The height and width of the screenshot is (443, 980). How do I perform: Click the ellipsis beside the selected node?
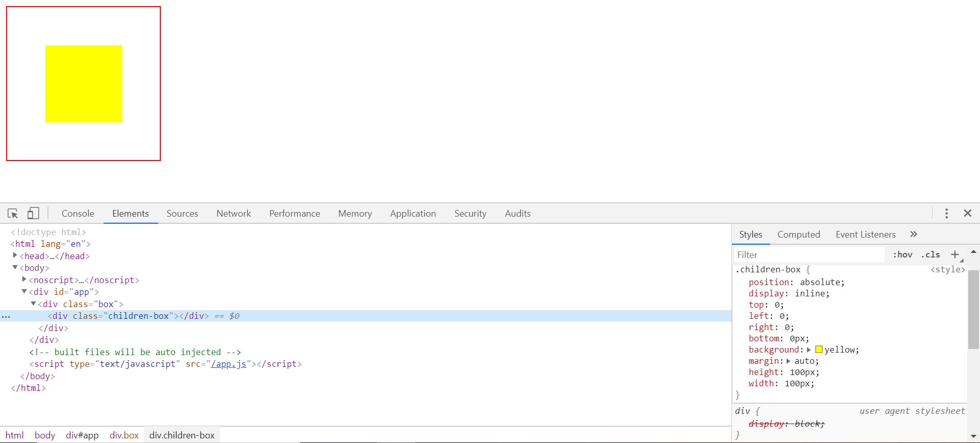tap(6, 316)
